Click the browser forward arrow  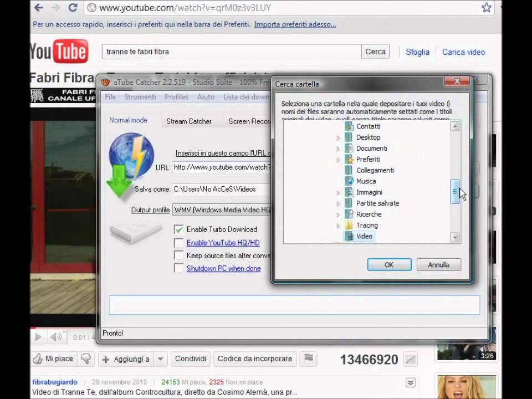coord(55,7)
